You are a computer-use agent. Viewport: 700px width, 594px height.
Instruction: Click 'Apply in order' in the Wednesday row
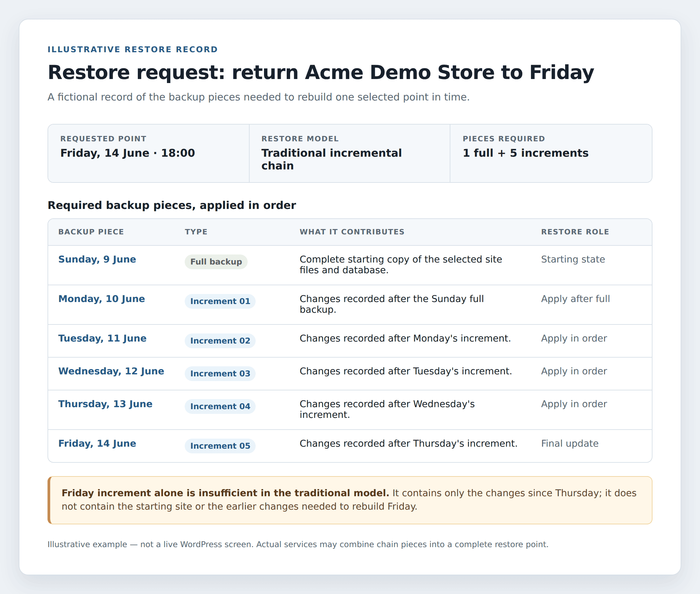point(574,371)
